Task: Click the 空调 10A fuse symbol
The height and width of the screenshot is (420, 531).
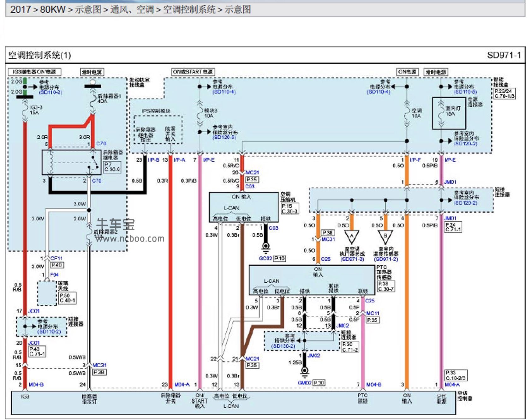Action: tap(407, 113)
